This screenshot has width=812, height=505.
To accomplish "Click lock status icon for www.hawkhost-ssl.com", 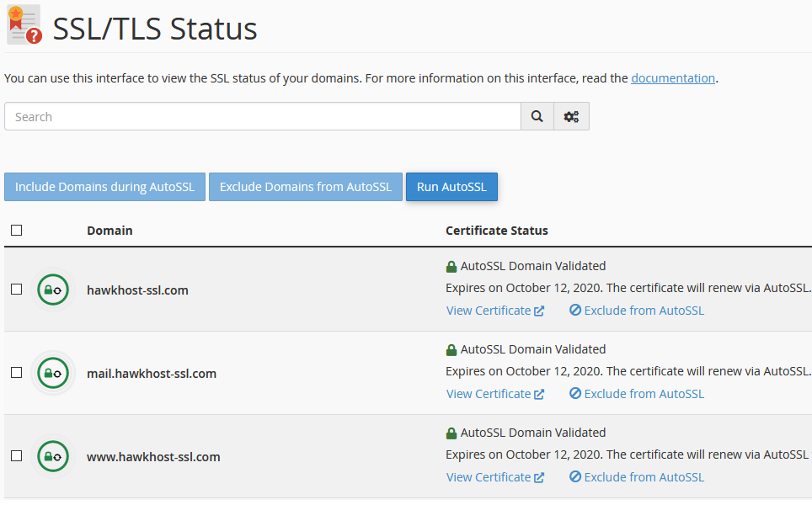I will coord(52,455).
